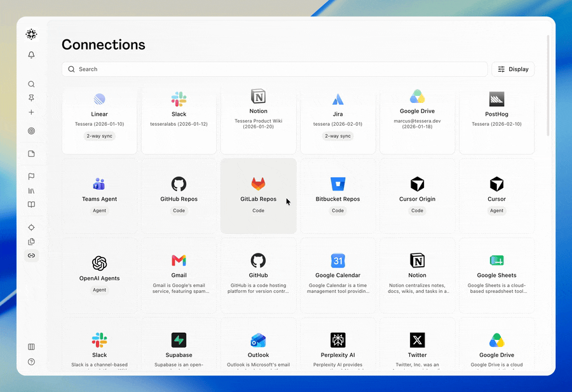The image size is (572, 392).
Task: Focus the Search connections field
Action: click(275, 69)
